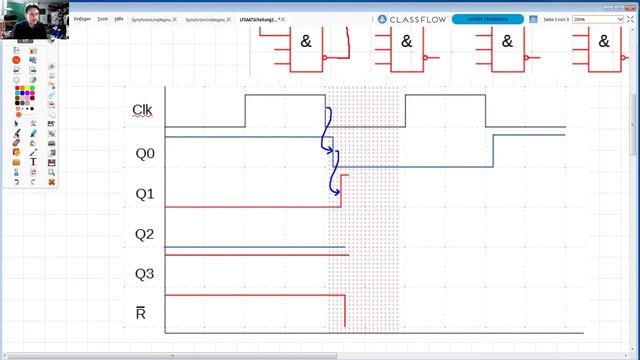
Task: Toggle fullscreen icon at top right
Action: pos(630,19)
